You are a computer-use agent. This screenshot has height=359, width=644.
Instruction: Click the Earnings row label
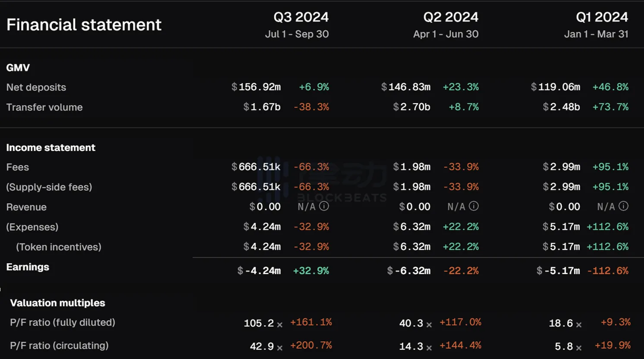click(27, 267)
